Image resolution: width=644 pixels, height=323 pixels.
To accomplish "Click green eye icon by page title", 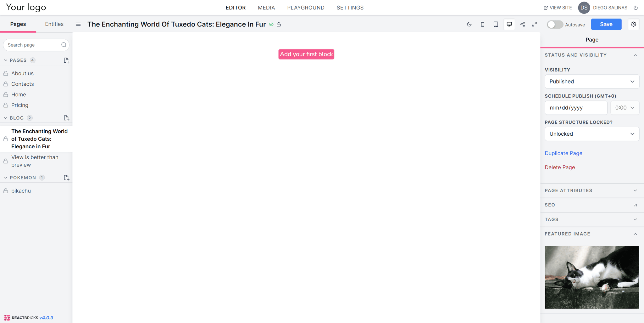I will [271, 24].
